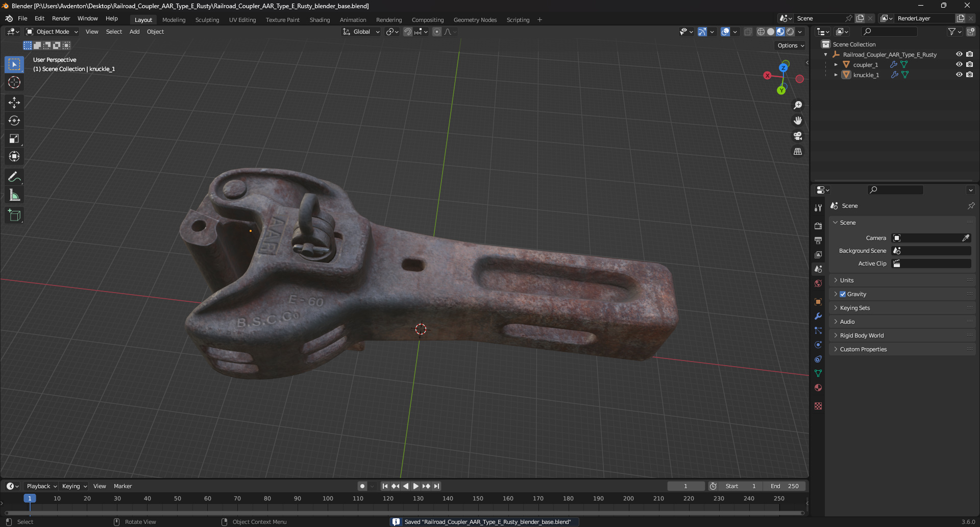Click the End frame field
The width and height of the screenshot is (980, 527).
click(x=785, y=486)
